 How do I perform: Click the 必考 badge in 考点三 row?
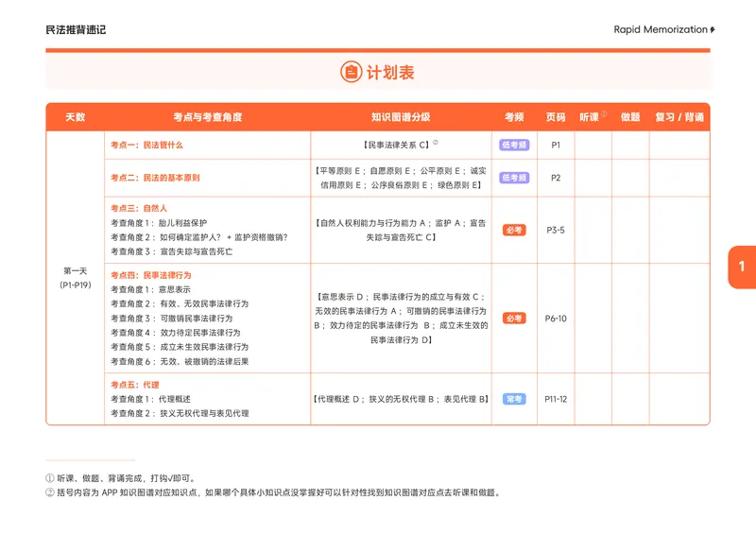coord(514,230)
